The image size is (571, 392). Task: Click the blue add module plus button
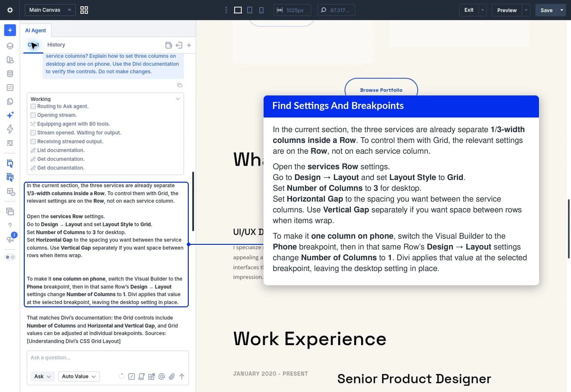pyautogui.click(x=10, y=30)
